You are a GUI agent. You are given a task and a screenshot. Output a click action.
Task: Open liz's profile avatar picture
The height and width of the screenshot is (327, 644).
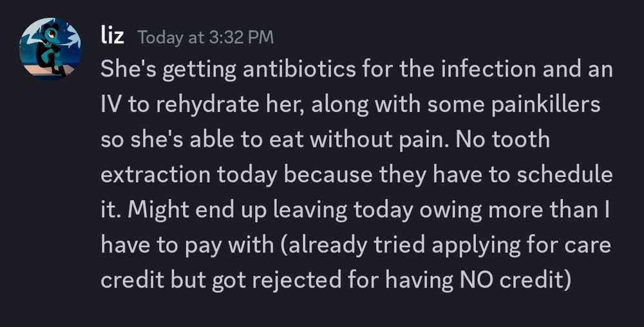(x=50, y=48)
